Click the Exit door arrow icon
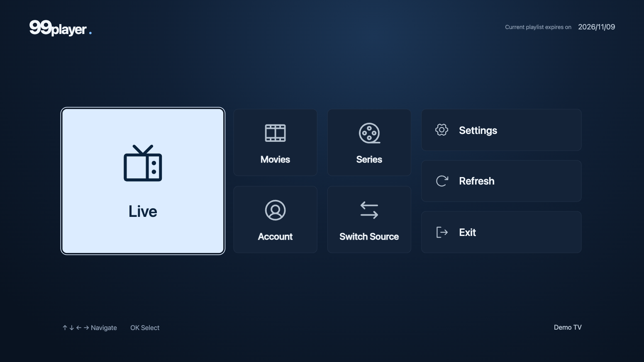This screenshot has width=644, height=362. 442,232
